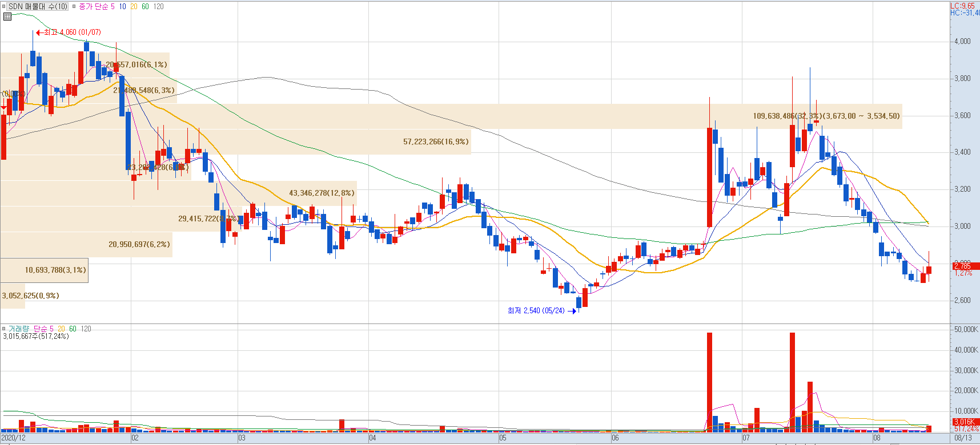Click the 최저 2,540 (05/24) marker
980x445 pixels.
coord(541,311)
